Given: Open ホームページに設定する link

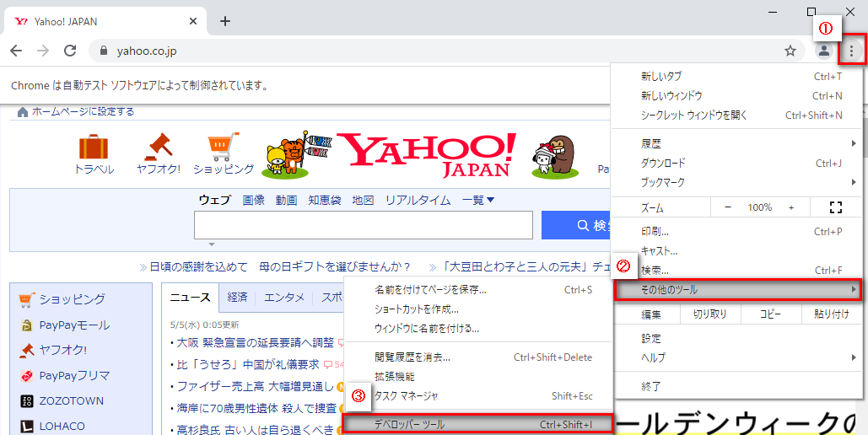Looking at the screenshot, I should click(82, 111).
